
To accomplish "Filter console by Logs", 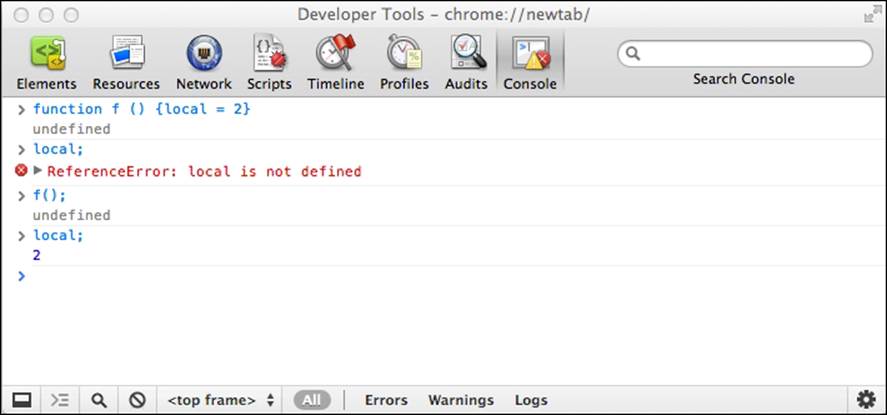I will pos(531,400).
